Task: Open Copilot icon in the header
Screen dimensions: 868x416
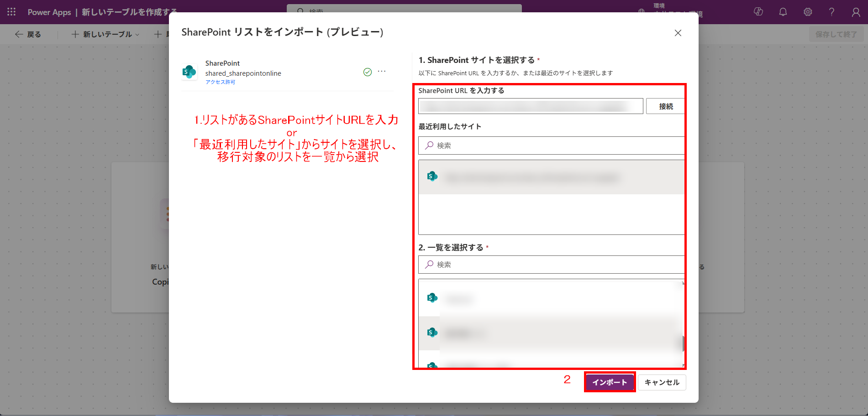Action: (x=758, y=12)
